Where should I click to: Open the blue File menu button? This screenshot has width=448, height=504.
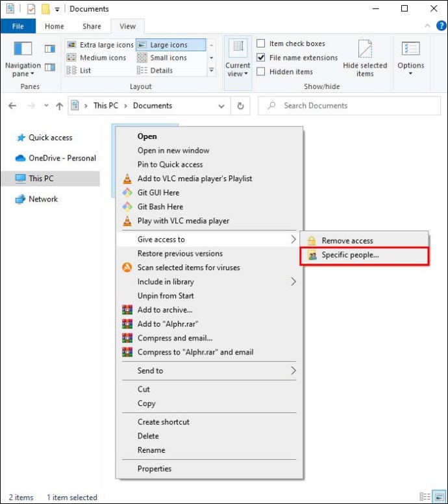click(x=18, y=27)
